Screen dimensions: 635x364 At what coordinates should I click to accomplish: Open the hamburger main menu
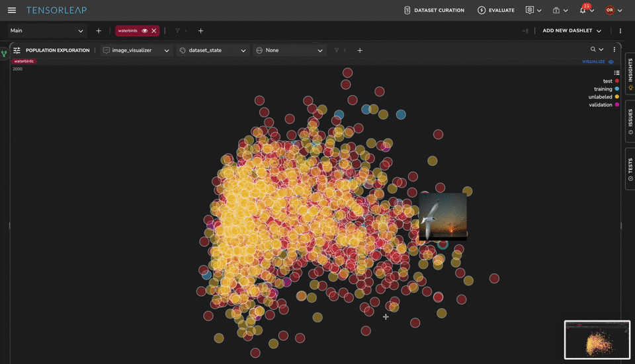(11, 11)
